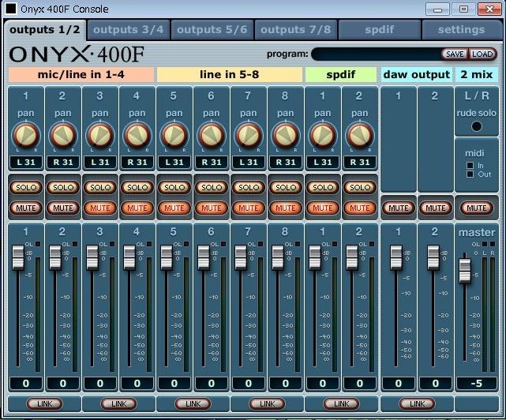Link mic/line channels 3 and 4
Screen dimensions: 506x420
tap(118, 403)
